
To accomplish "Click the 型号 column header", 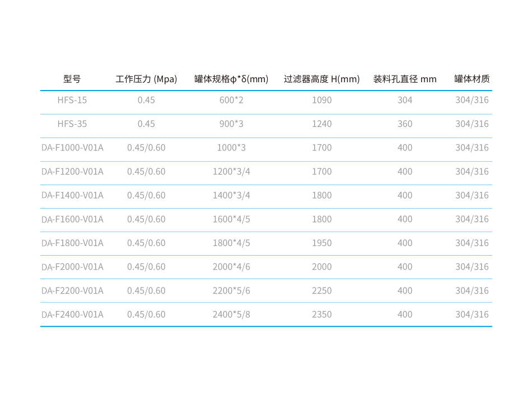I will click(x=72, y=79).
